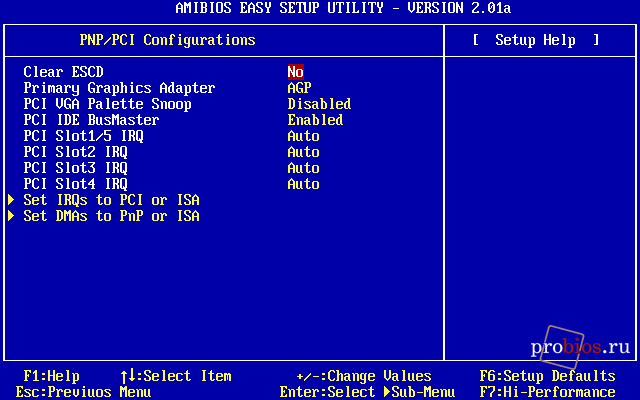Click the +/-:Change Values hint
Image resolution: width=640 pixels, height=400 pixels.
(x=364, y=376)
